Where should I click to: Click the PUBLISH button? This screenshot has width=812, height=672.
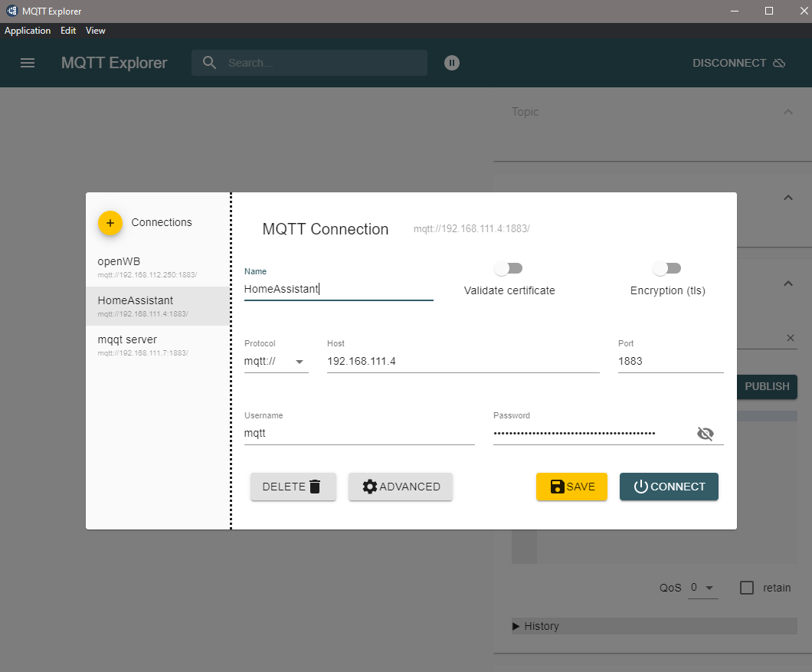[x=767, y=386]
